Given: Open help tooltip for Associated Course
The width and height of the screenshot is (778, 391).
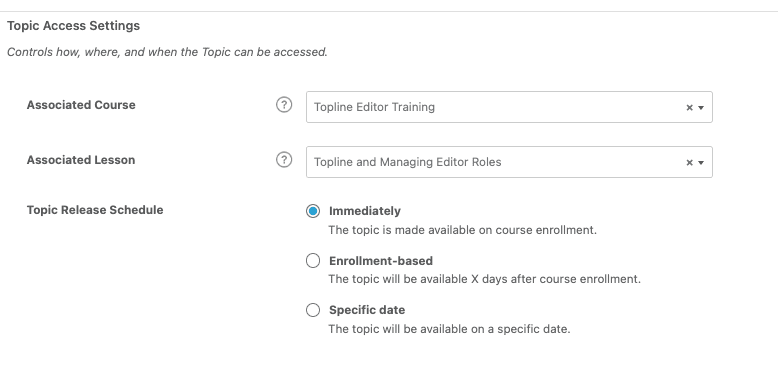Looking at the screenshot, I should [x=284, y=105].
